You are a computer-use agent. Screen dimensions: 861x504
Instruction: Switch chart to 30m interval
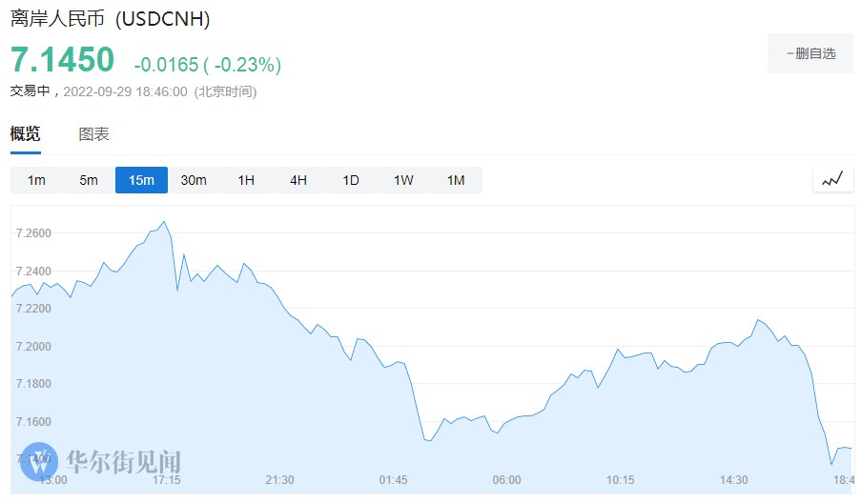coord(194,180)
